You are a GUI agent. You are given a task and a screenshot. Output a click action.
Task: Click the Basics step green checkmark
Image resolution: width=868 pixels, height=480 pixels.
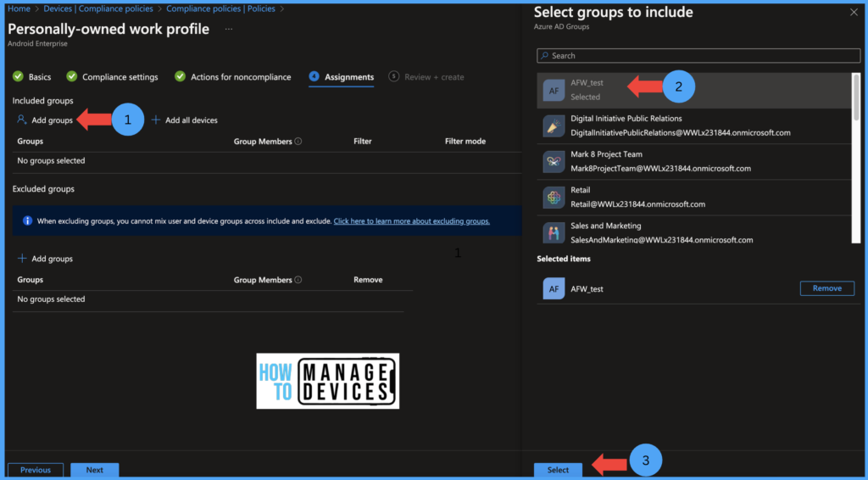point(19,76)
